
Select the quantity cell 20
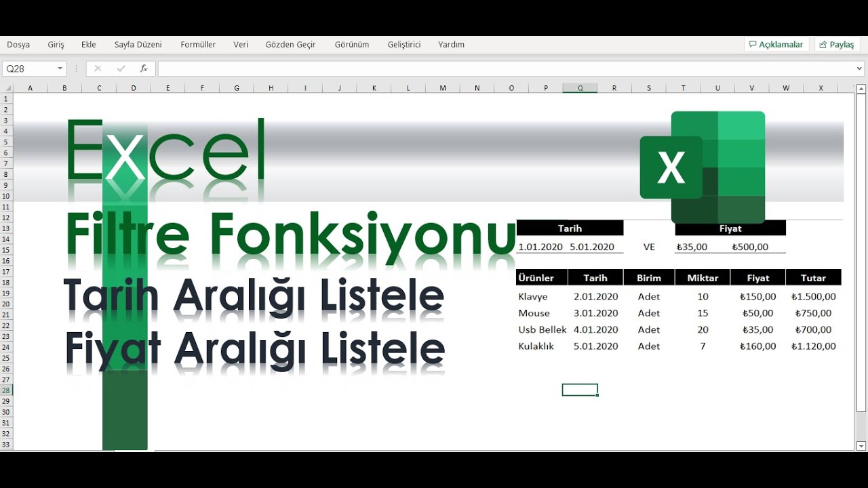(703, 329)
